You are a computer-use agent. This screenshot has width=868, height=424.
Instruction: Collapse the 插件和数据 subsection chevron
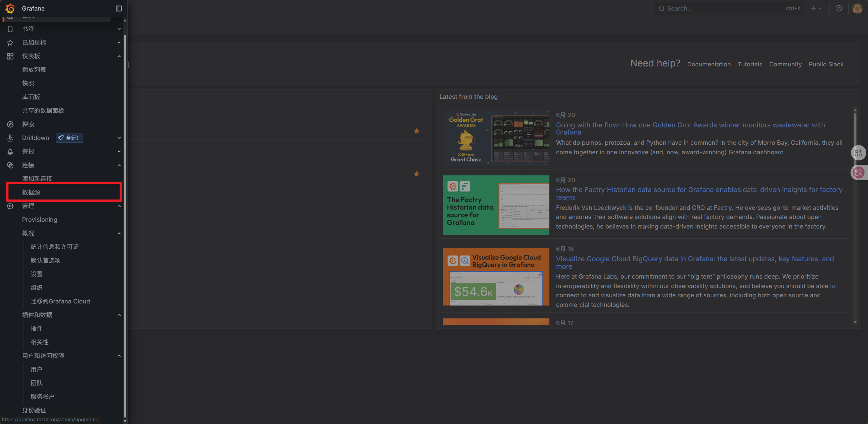(119, 315)
